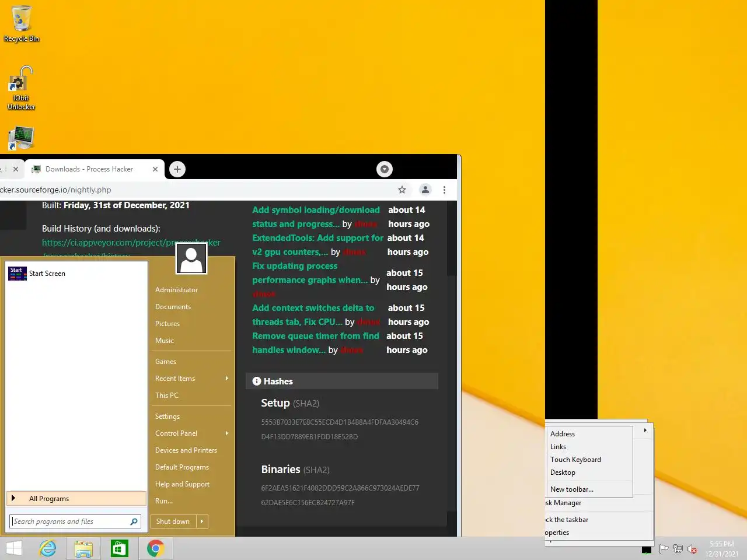
Task: Switch to the Chrome taskbar icon
Action: coord(155,548)
